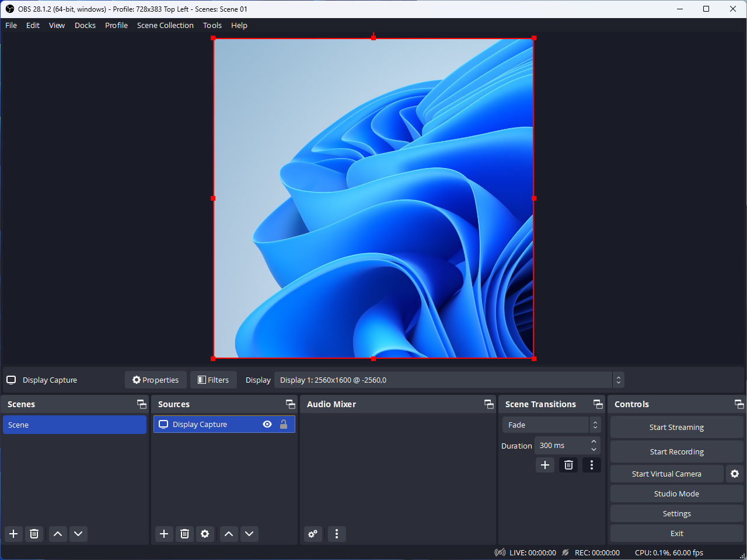Screen dimensions: 747x560
Task: Open virtual camera settings gear icon
Action: click(735, 474)
